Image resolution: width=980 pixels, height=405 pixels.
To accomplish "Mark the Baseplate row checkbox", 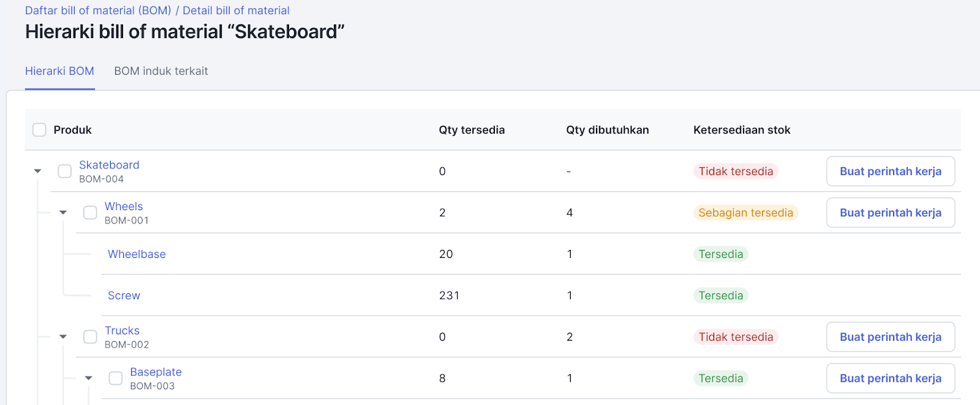I will tap(116, 378).
